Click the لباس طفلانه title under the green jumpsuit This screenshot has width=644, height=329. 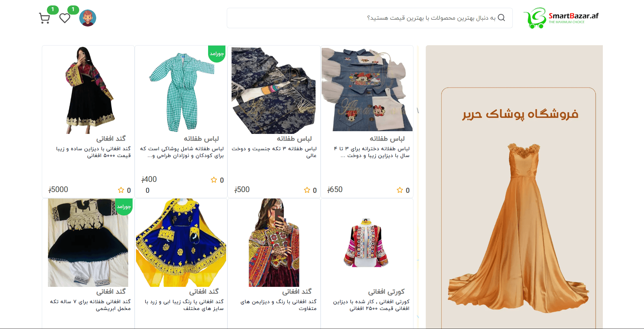[x=201, y=139]
